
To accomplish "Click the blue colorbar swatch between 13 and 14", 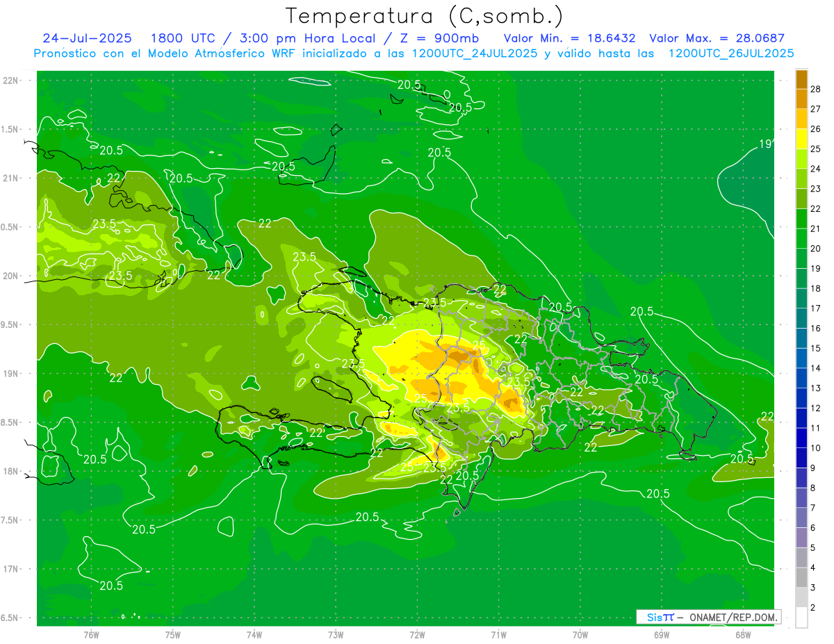I will pos(801,378).
